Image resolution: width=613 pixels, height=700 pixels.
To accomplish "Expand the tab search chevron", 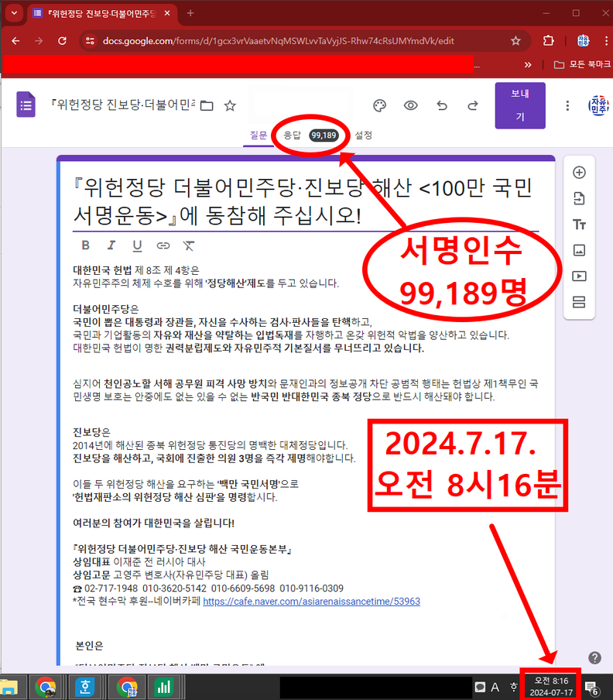I will click(x=14, y=13).
